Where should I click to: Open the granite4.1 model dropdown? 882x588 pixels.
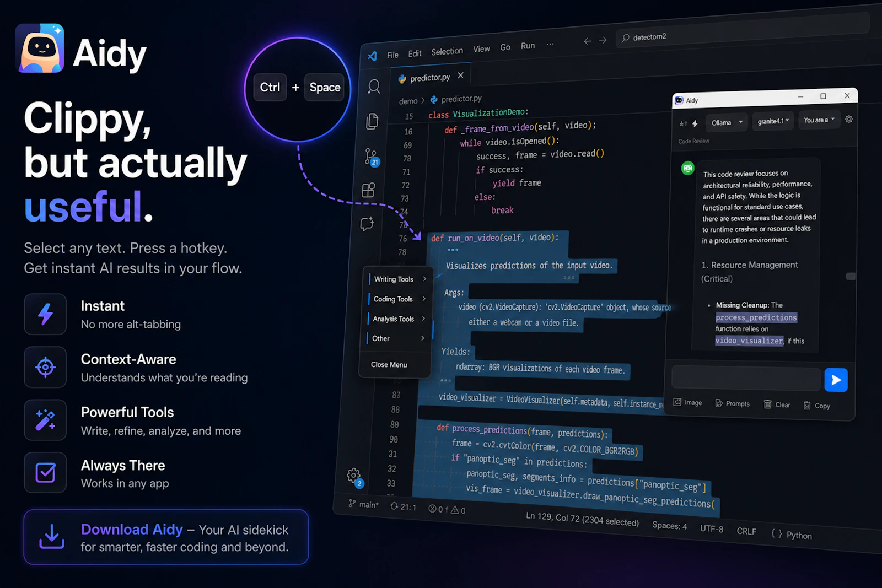point(773,121)
